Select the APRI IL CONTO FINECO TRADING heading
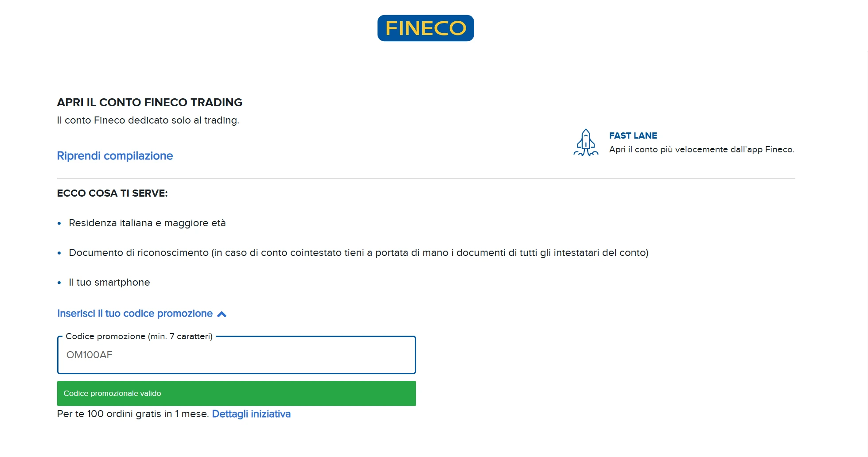868x457 pixels. [149, 102]
